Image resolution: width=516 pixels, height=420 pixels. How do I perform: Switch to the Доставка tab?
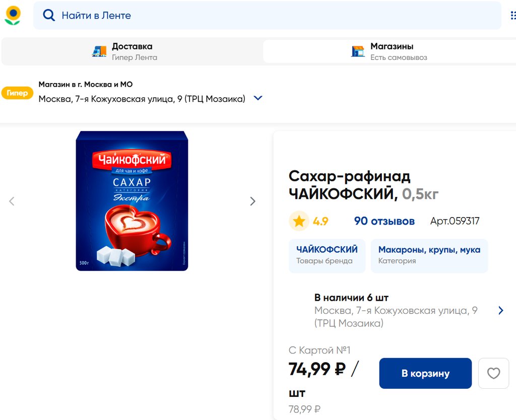132,51
